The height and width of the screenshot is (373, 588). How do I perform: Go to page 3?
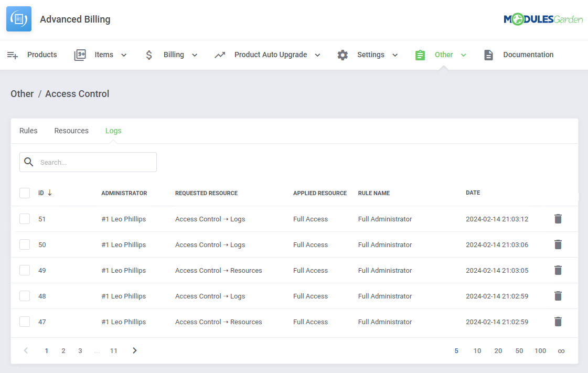click(80, 351)
